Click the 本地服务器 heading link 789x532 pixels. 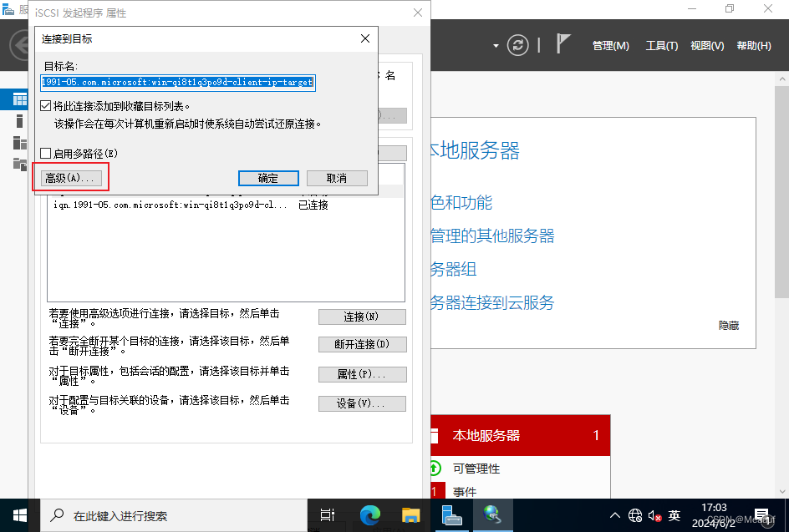[475, 150]
